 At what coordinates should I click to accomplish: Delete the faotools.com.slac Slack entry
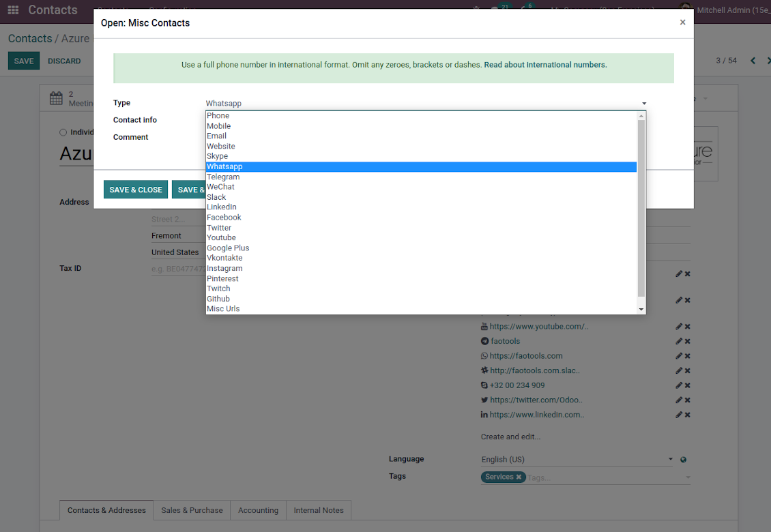(687, 371)
